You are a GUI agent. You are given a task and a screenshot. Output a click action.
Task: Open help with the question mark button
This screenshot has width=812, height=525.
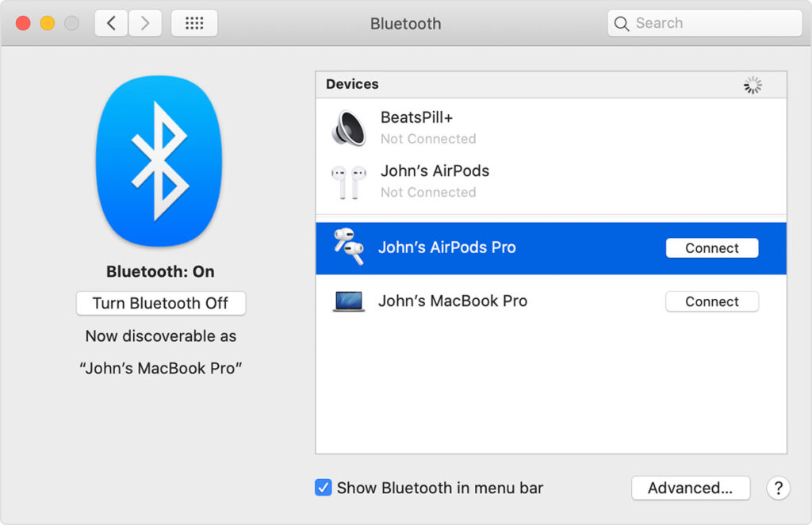(x=778, y=488)
